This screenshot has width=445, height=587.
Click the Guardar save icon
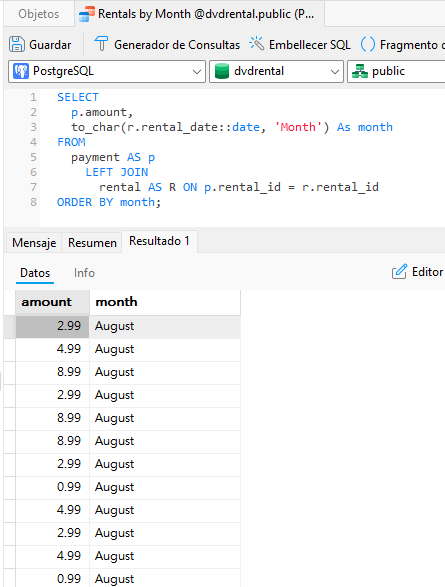click(x=16, y=44)
